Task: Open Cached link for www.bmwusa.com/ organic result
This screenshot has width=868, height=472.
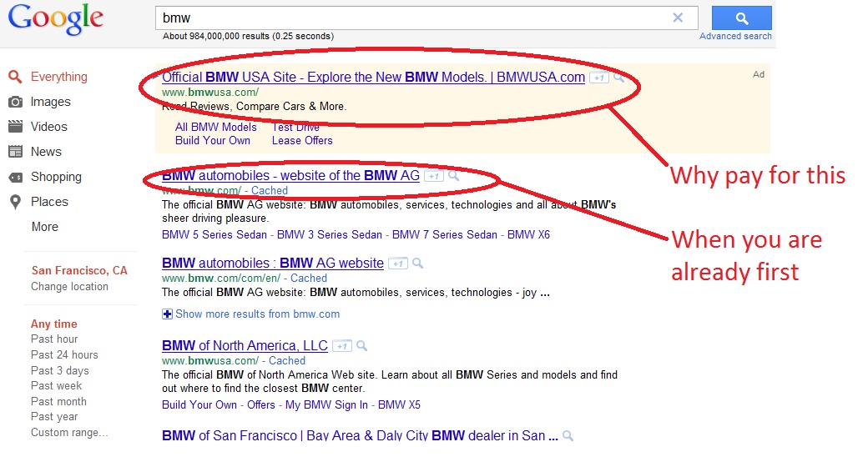Action: (287, 361)
